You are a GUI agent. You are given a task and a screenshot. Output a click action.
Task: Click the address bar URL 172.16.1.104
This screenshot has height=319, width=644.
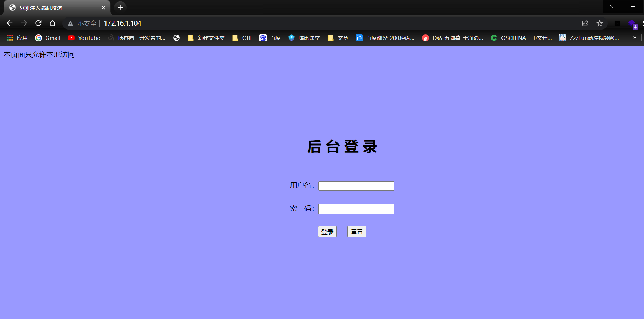click(123, 23)
